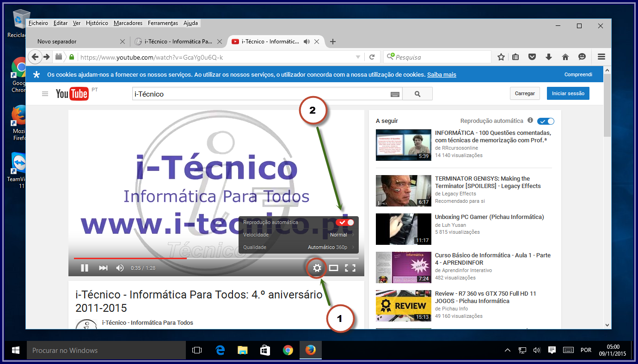Open the video player settings gear
The image size is (638, 364).
coord(317,268)
